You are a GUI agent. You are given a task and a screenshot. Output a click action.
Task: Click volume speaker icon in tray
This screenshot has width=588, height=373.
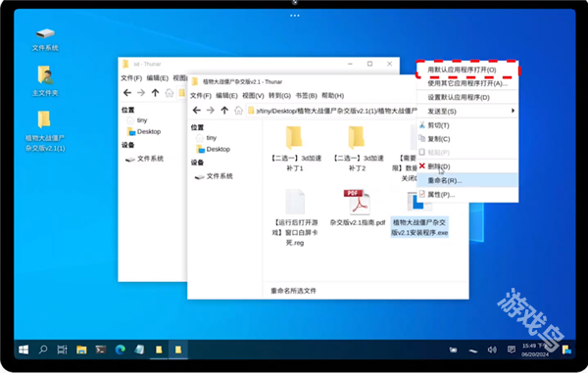[492, 350]
